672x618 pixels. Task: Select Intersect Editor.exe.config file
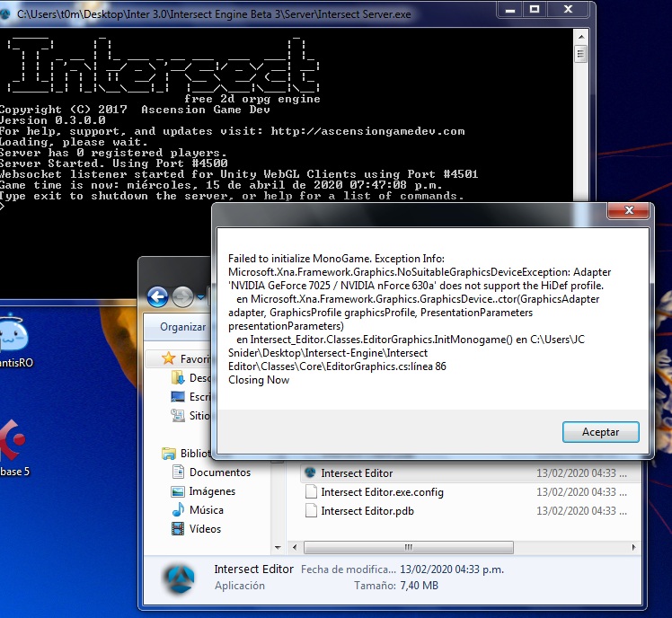382,492
